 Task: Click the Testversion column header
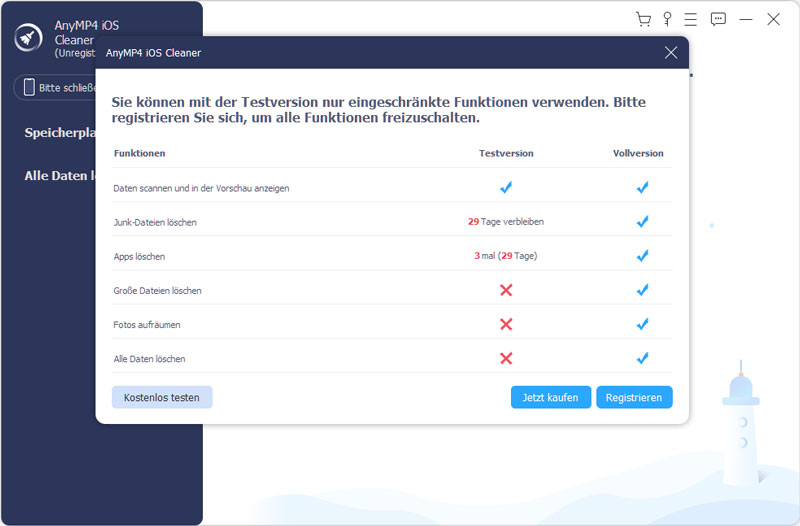coord(506,153)
